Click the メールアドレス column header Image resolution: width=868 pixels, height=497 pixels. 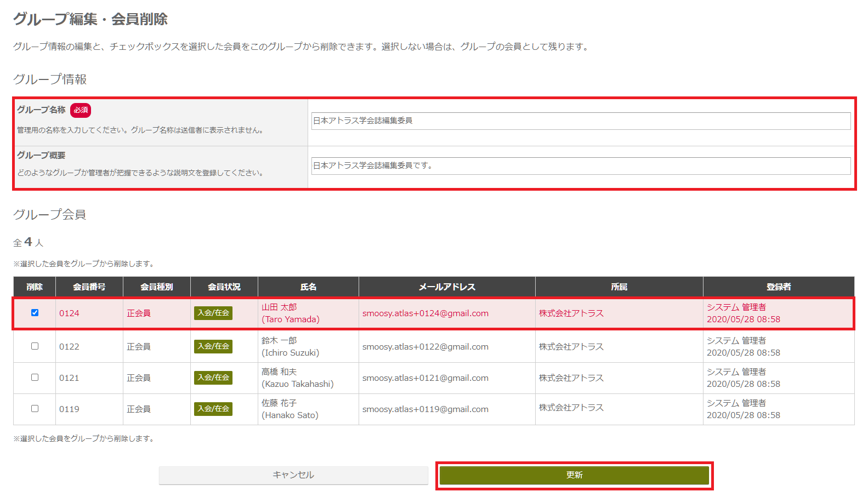point(447,287)
